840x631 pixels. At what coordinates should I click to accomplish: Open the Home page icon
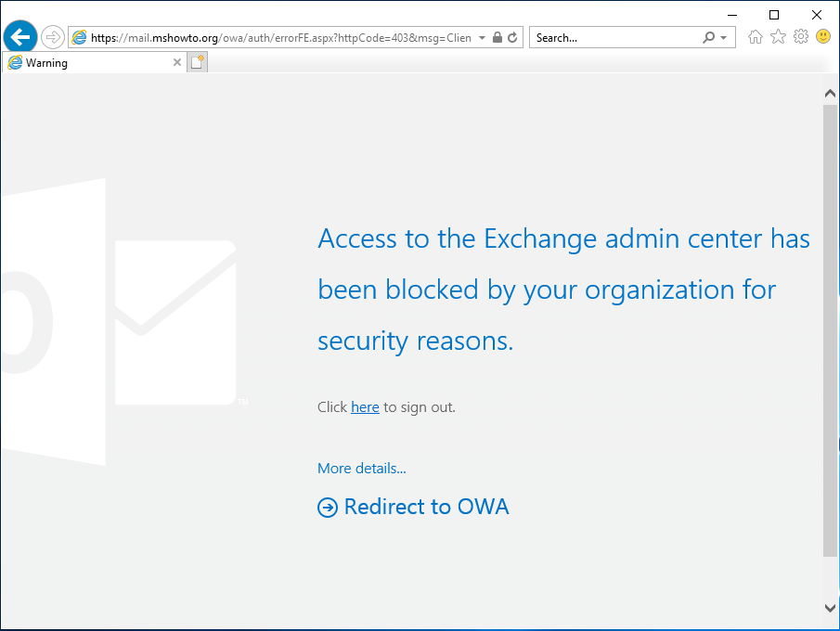point(756,37)
